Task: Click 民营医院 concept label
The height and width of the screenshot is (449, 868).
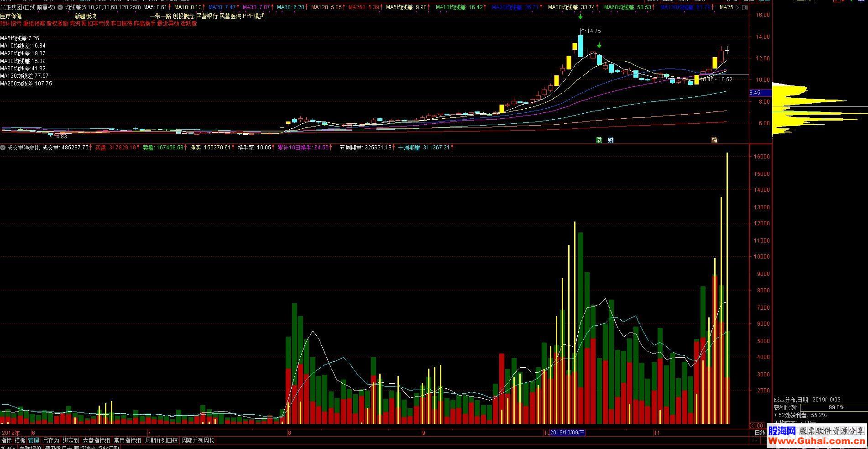Action: click(x=230, y=16)
